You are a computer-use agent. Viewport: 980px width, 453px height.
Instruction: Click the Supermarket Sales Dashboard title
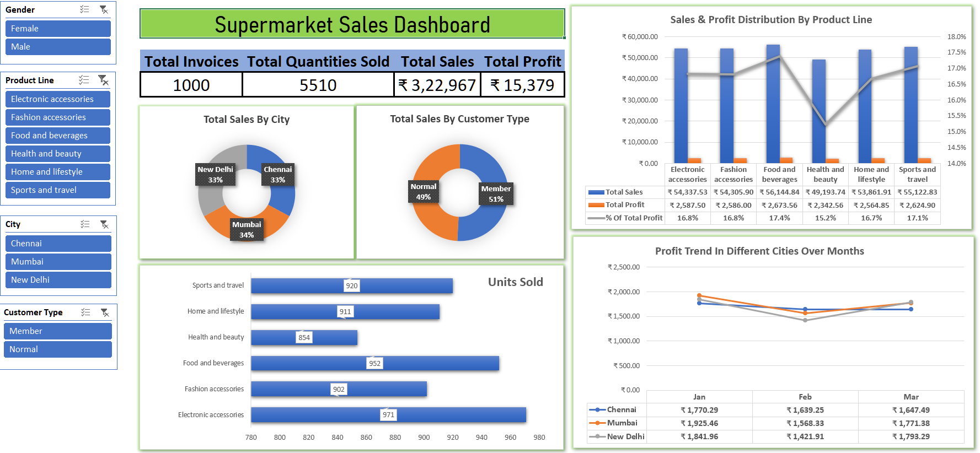click(x=352, y=24)
